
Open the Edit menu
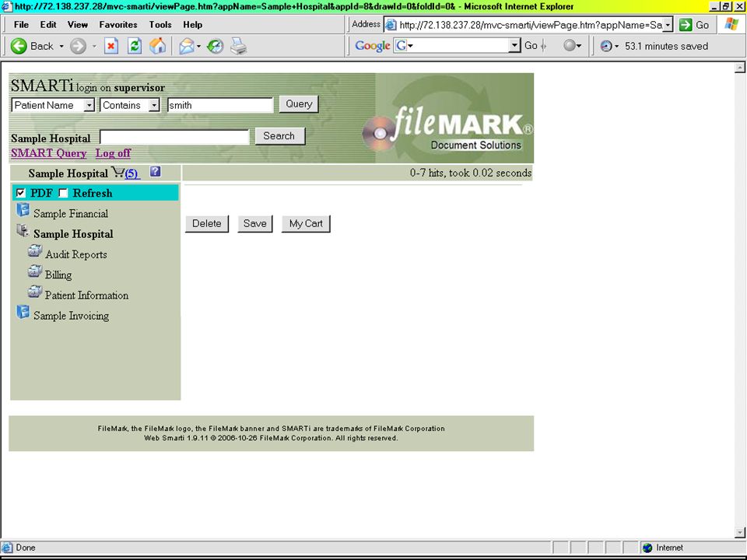[48, 24]
